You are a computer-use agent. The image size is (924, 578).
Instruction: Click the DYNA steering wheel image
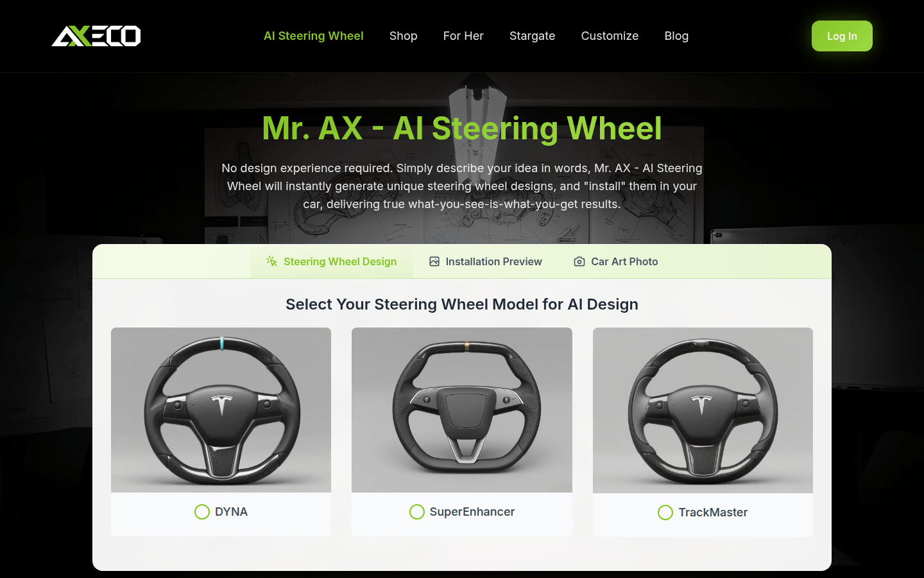tap(221, 410)
